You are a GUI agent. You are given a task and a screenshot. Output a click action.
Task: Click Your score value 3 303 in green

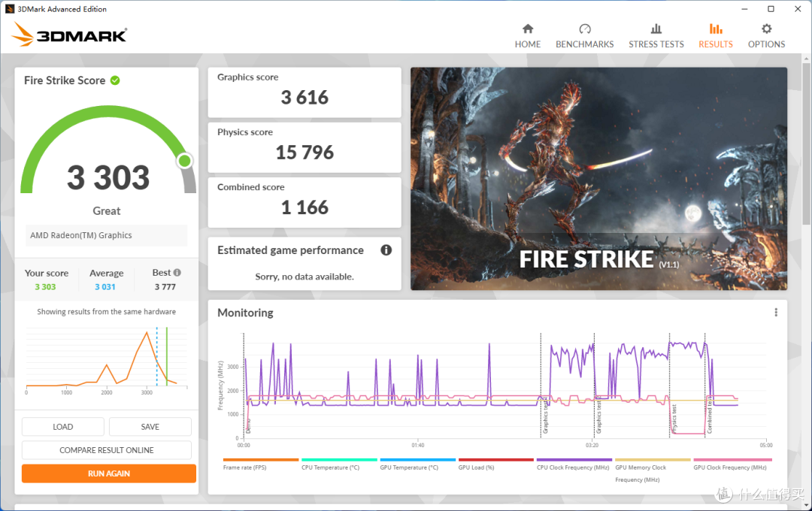point(46,287)
